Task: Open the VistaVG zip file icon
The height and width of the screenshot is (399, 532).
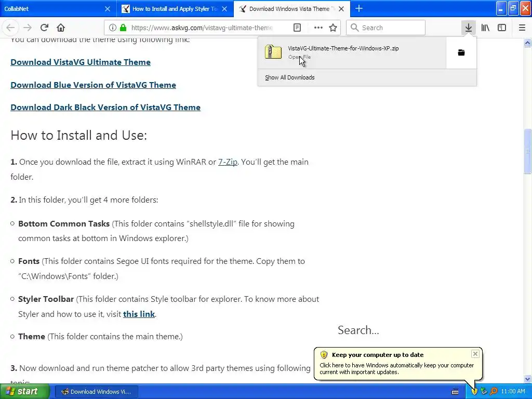Action: [x=273, y=52]
